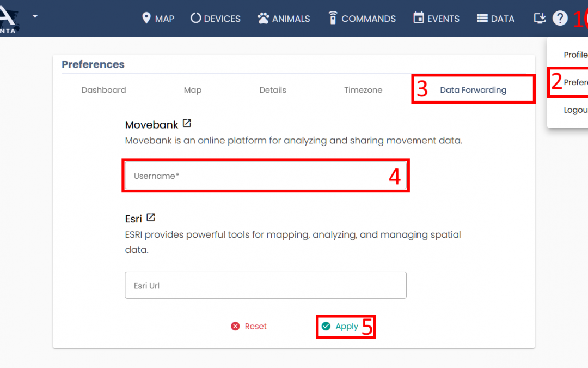
Task: Click the download icon in top bar
Action: click(539, 19)
